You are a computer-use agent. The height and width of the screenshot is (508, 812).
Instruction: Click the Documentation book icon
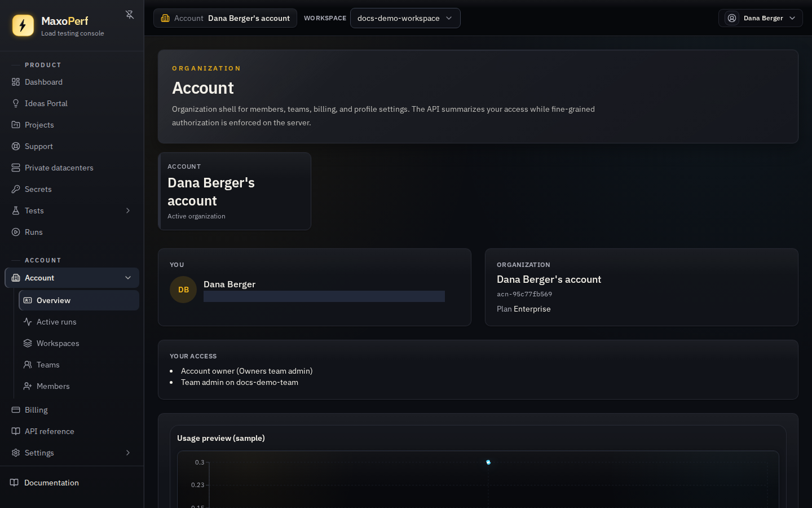tap(14, 483)
